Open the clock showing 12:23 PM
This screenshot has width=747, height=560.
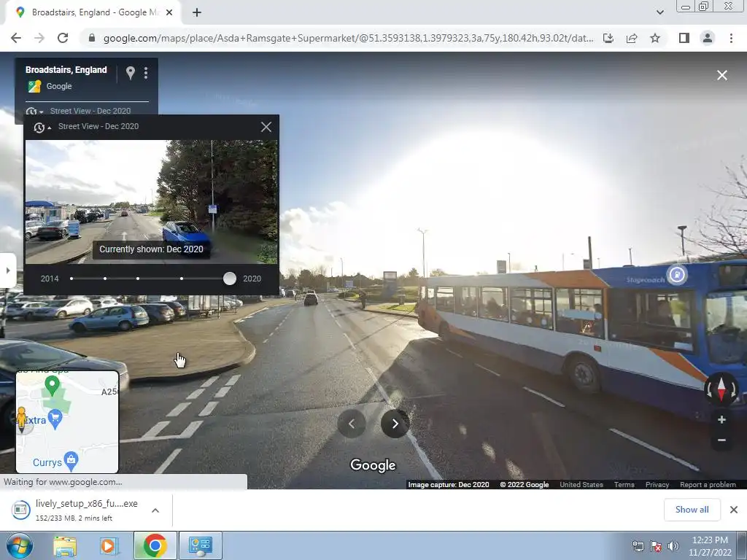pos(710,546)
